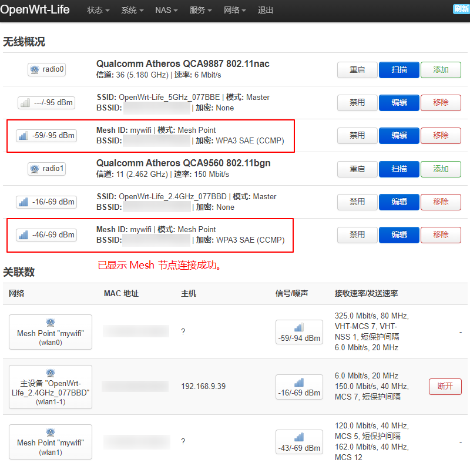Click the radio0 wireless device badge
Viewport: 470px width, 476px height.
coord(46,69)
